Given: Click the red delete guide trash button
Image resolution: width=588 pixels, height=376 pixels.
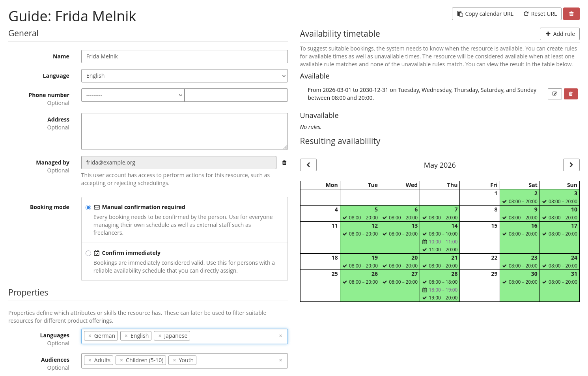Looking at the screenshot, I should (x=571, y=14).
